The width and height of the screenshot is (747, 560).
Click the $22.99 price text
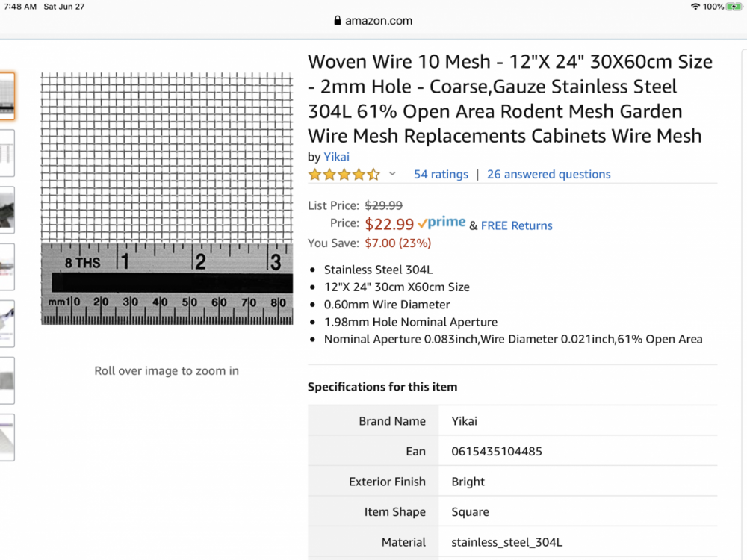[389, 223]
